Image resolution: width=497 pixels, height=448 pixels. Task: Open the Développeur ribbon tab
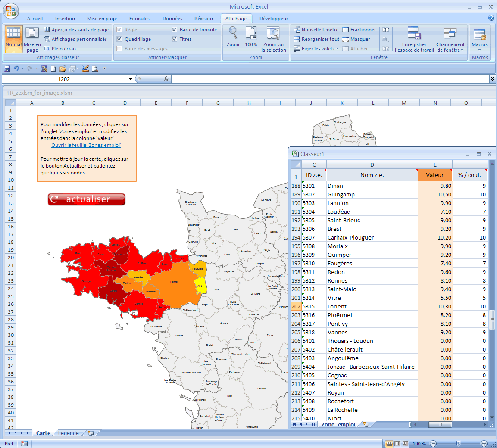click(274, 19)
